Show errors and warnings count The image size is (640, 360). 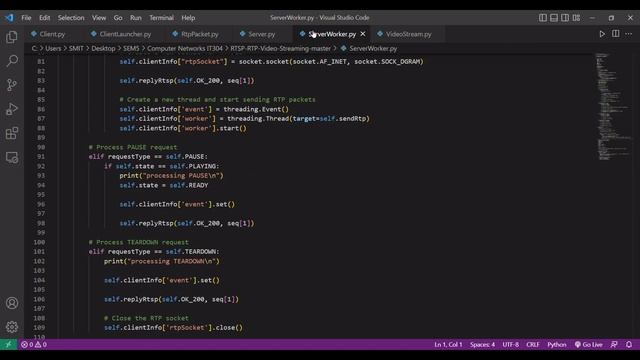click(x=34, y=344)
